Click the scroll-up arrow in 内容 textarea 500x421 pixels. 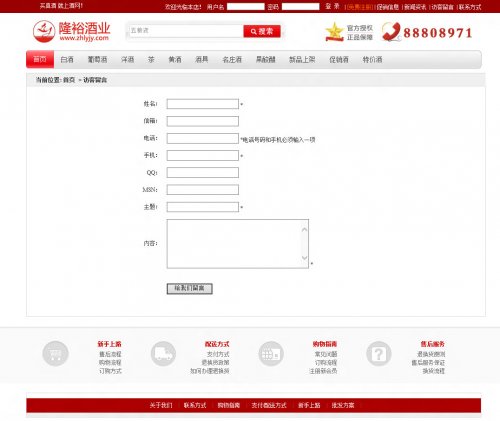pos(304,230)
